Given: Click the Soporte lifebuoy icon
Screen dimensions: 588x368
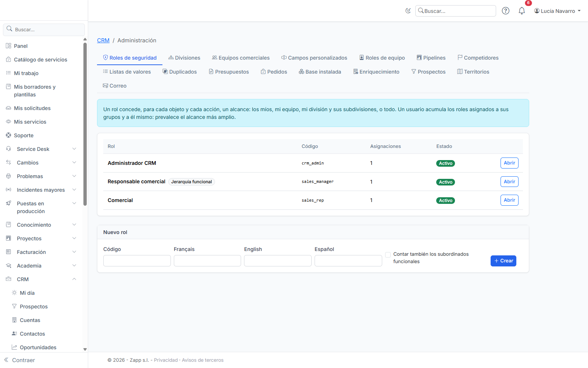Looking at the screenshot, I should [8, 135].
